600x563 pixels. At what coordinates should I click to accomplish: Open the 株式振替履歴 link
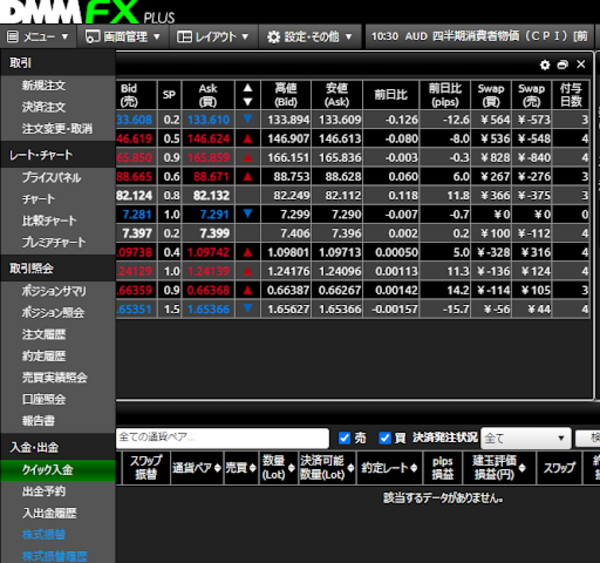click(x=54, y=556)
